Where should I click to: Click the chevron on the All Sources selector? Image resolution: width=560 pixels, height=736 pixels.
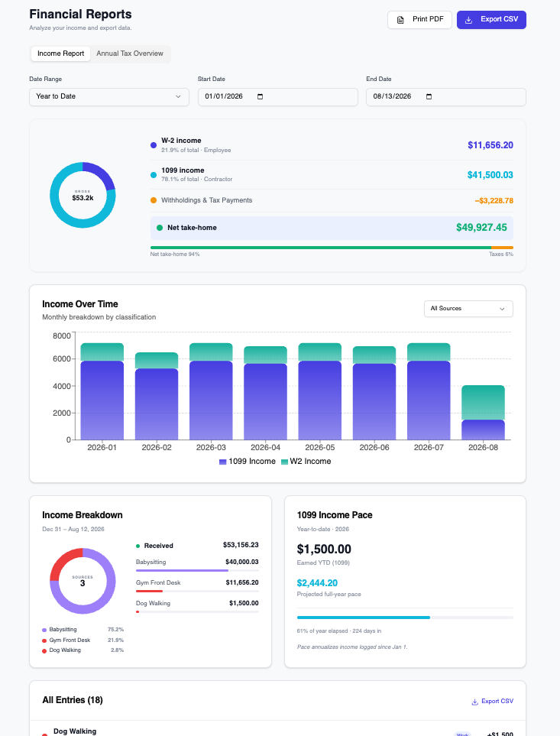click(x=502, y=309)
